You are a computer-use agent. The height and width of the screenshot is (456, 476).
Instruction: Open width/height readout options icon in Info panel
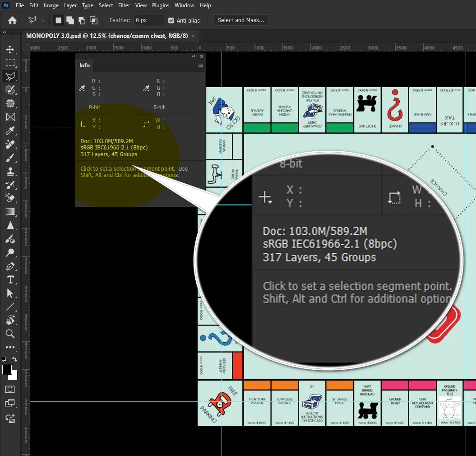[147, 124]
